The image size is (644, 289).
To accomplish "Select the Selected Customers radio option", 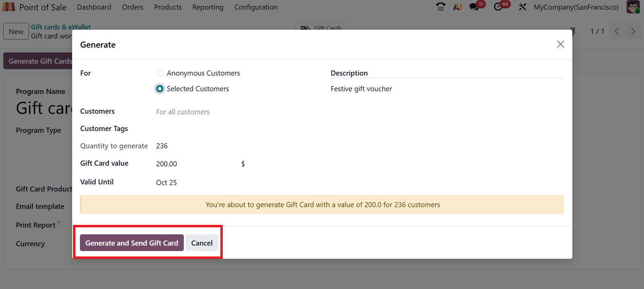I will tap(160, 89).
